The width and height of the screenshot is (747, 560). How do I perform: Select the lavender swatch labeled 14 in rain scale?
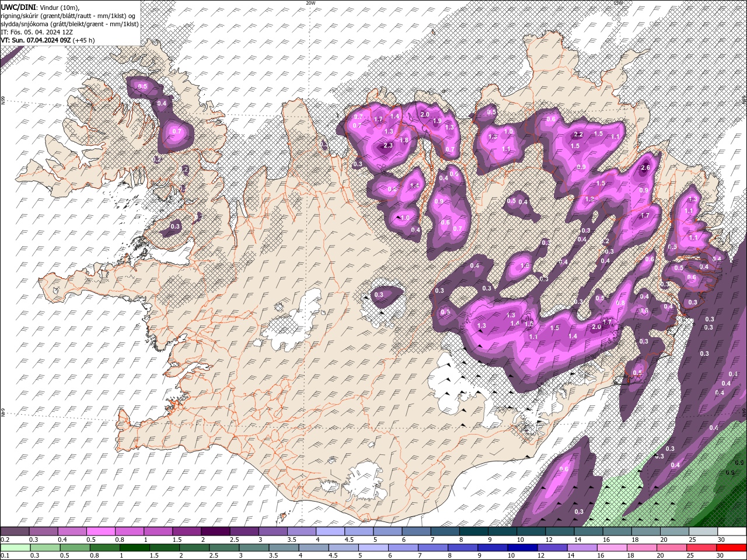click(582, 547)
